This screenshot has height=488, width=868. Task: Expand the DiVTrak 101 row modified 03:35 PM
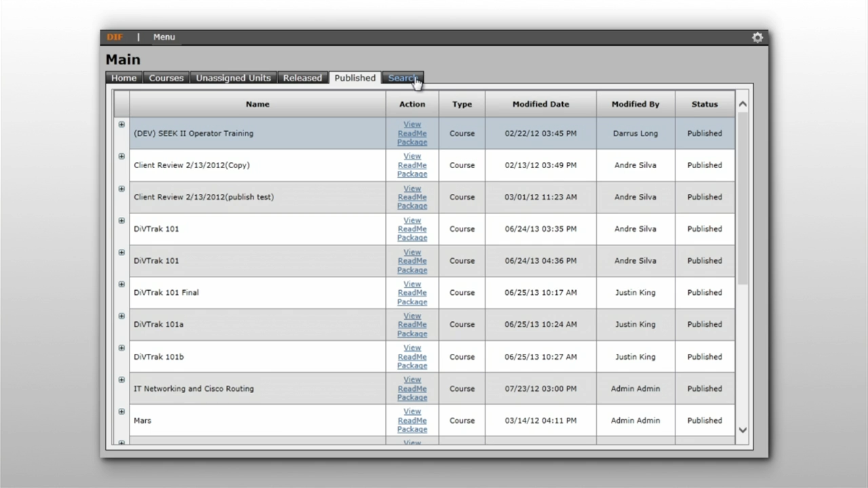[x=121, y=221]
